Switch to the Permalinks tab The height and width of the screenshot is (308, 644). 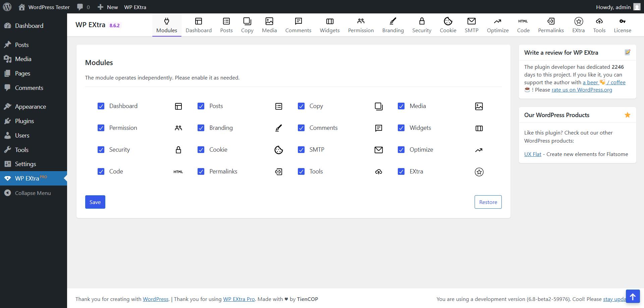(551, 25)
